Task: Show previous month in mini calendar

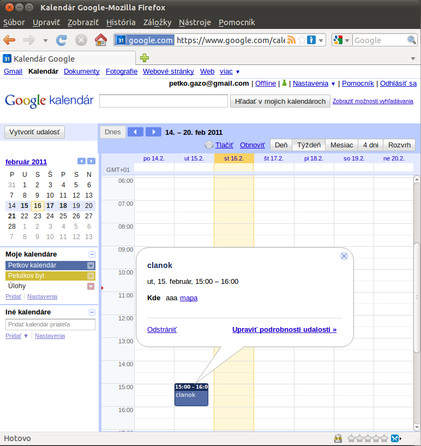Action: (x=81, y=161)
